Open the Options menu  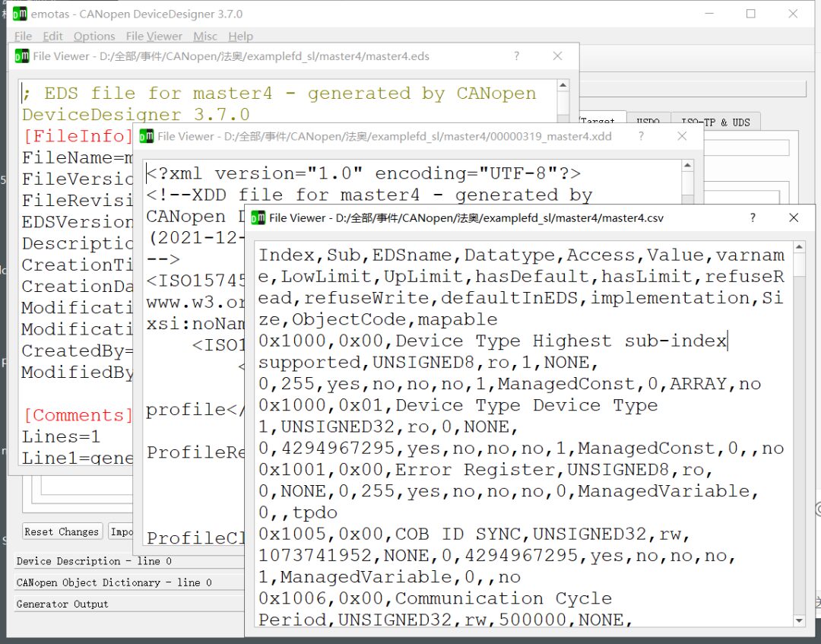click(x=94, y=36)
